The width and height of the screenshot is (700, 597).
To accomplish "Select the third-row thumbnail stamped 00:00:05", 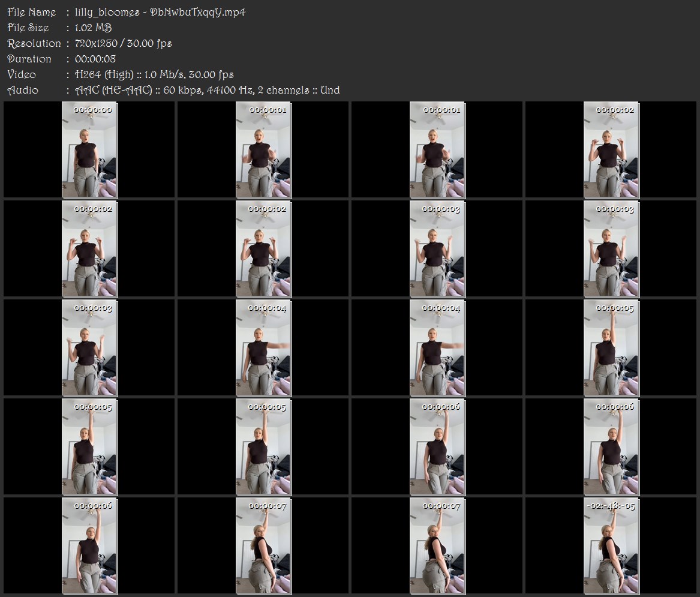I will tap(611, 348).
